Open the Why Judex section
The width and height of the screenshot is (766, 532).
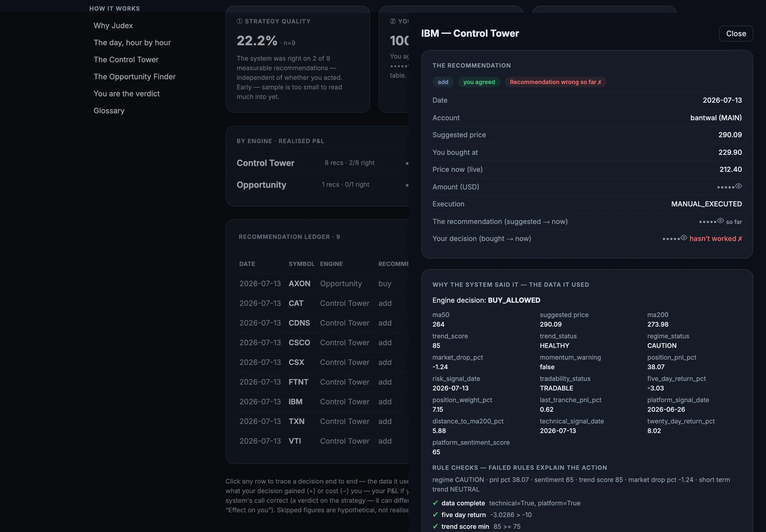coord(113,26)
